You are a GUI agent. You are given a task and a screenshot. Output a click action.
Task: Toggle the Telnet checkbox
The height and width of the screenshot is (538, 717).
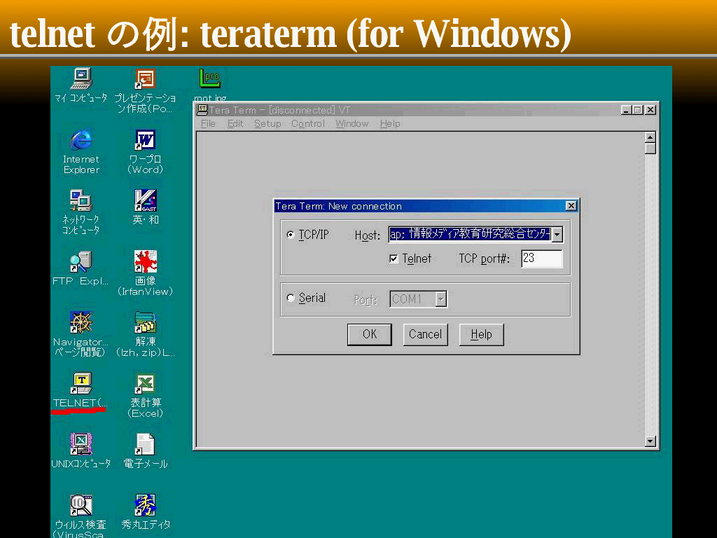(x=393, y=259)
